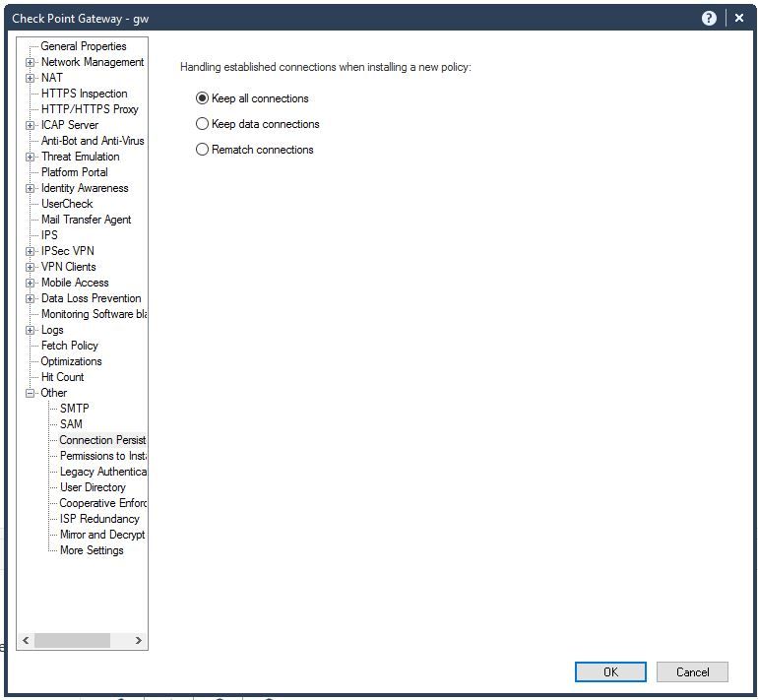Screen dimensions: 758x700
Task: Open General Properties page
Action: [84, 46]
